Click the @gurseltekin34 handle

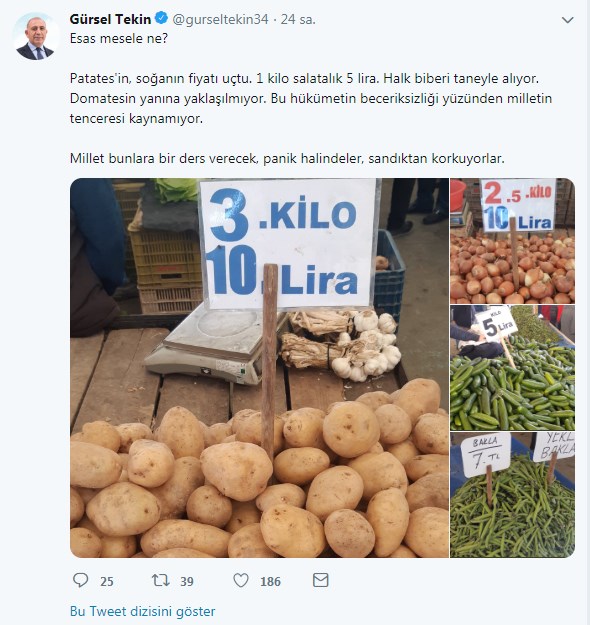220,20
